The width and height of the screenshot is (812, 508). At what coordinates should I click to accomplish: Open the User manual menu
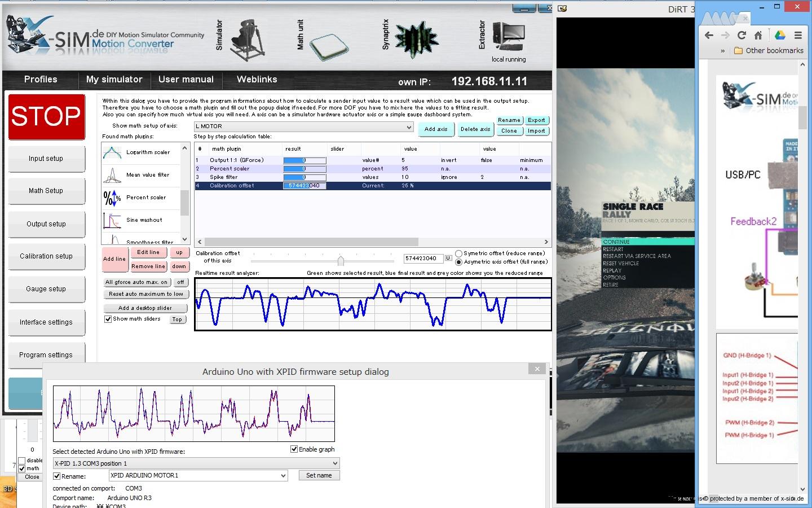pos(186,80)
